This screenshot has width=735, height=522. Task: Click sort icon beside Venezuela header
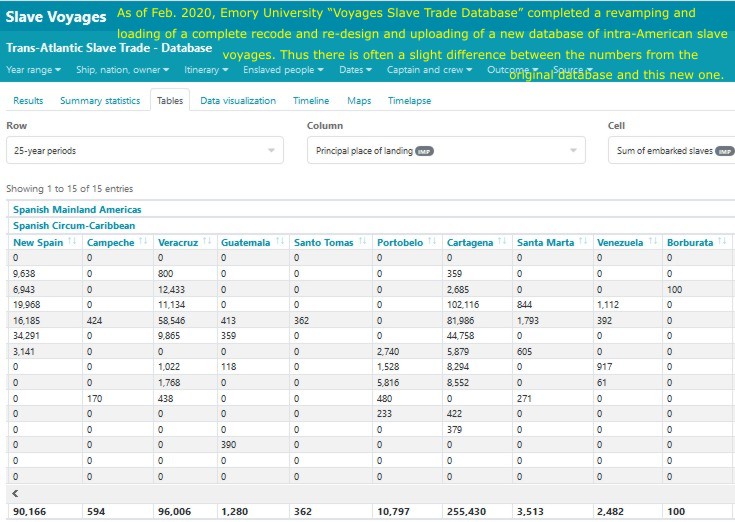point(654,242)
